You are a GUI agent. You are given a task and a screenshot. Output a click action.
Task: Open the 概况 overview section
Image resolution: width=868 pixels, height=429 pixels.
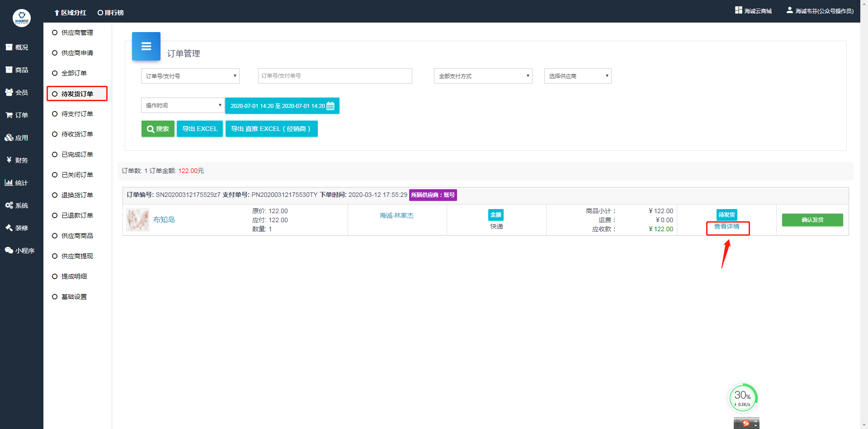click(x=17, y=47)
